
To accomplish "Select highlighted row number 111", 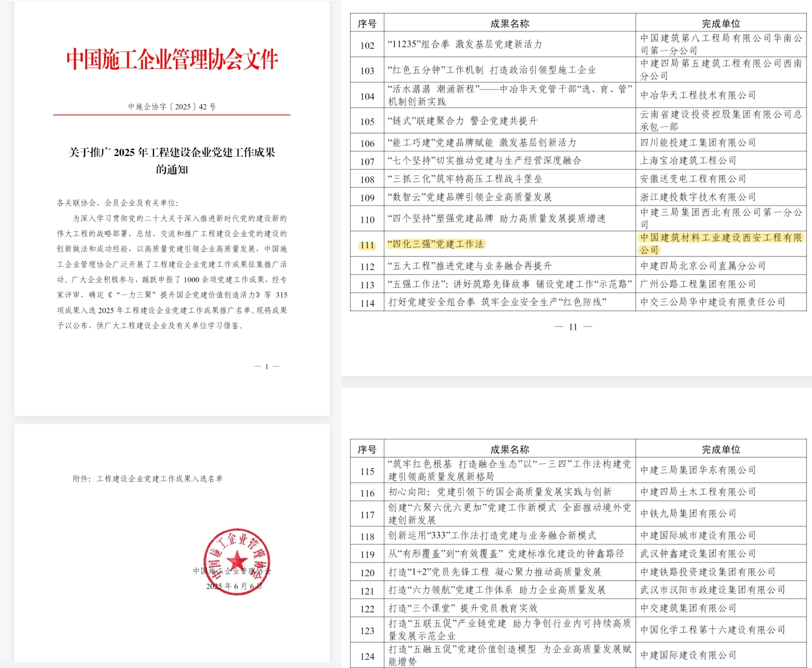I will 367,245.
